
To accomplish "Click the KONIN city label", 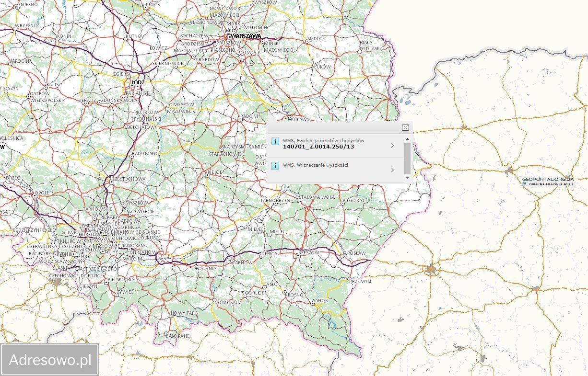I will point(64,36).
